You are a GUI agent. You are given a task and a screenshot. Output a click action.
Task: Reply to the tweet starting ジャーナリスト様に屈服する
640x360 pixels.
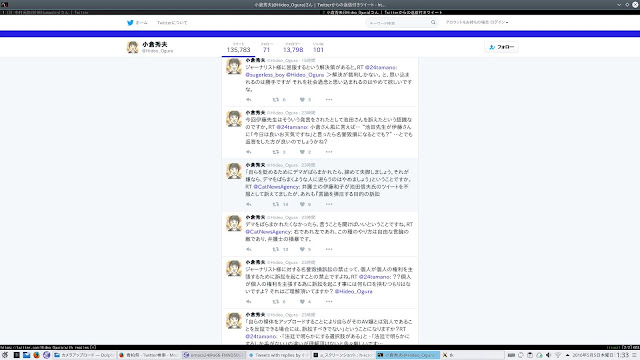249,100
